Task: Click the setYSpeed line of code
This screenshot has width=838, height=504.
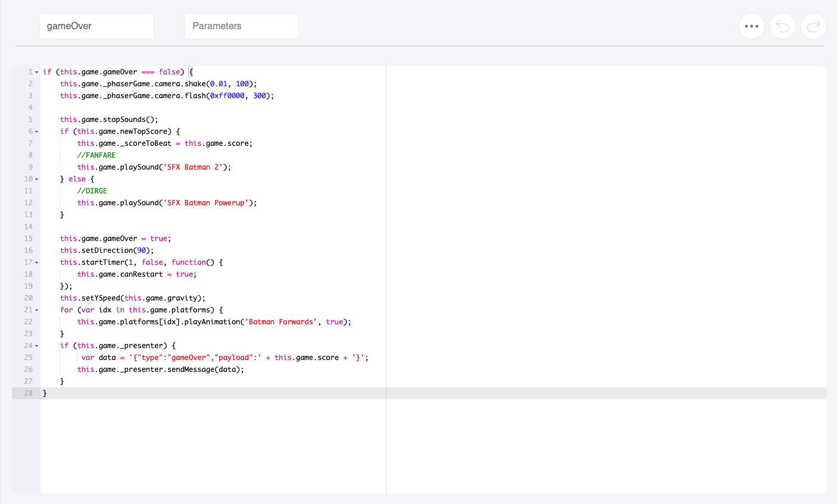Action: [133, 298]
